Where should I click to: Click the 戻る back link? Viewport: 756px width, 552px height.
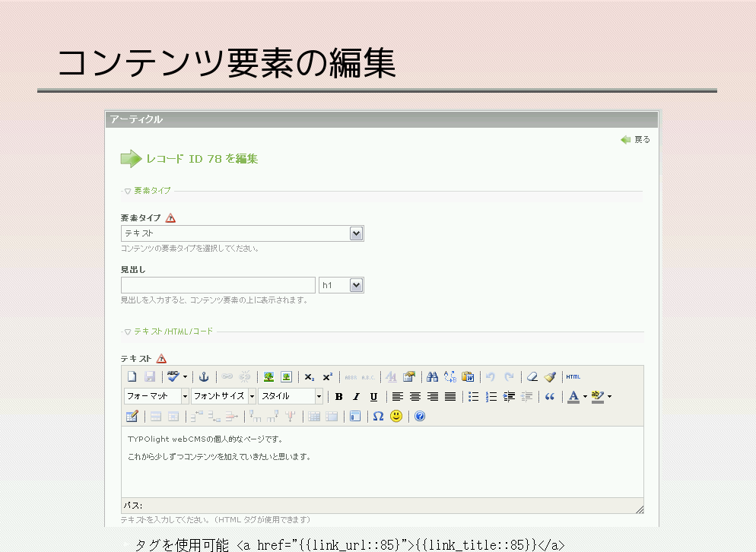636,140
